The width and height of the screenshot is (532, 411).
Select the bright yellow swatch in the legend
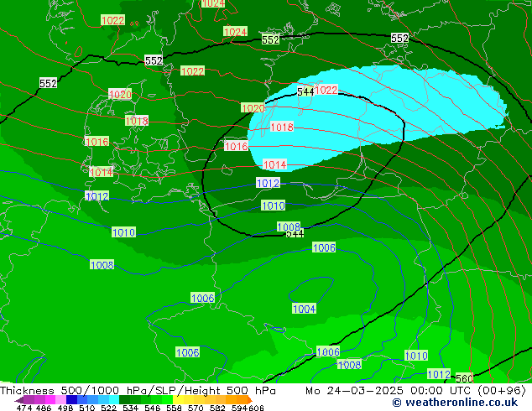coord(179,399)
